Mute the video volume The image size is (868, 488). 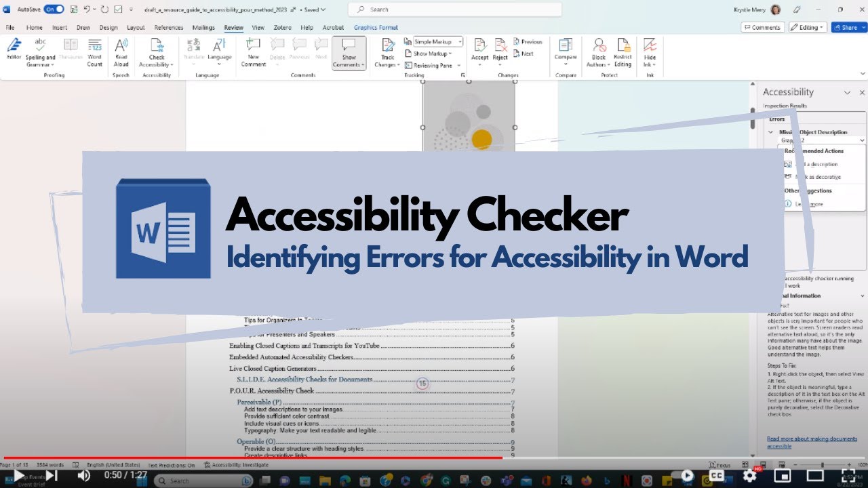(84, 476)
